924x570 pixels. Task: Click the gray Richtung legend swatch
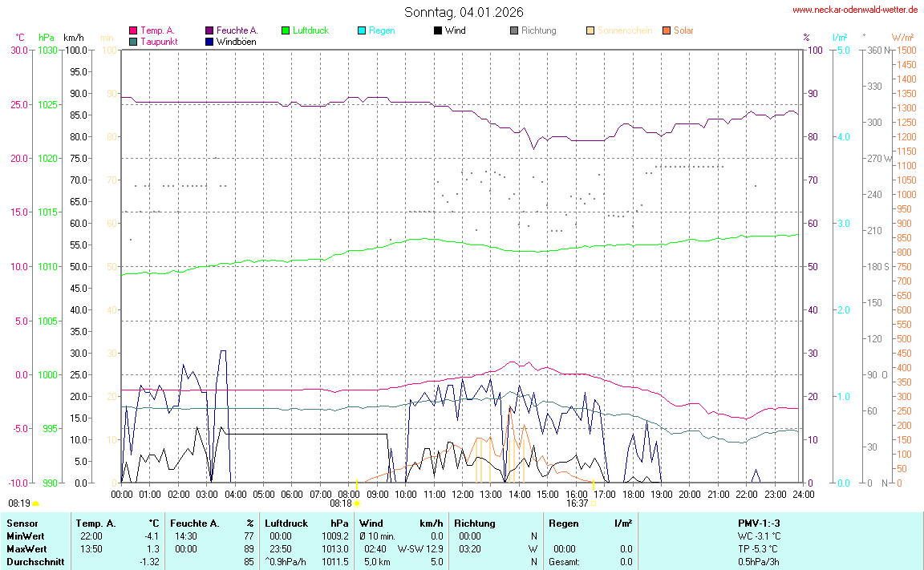[514, 30]
